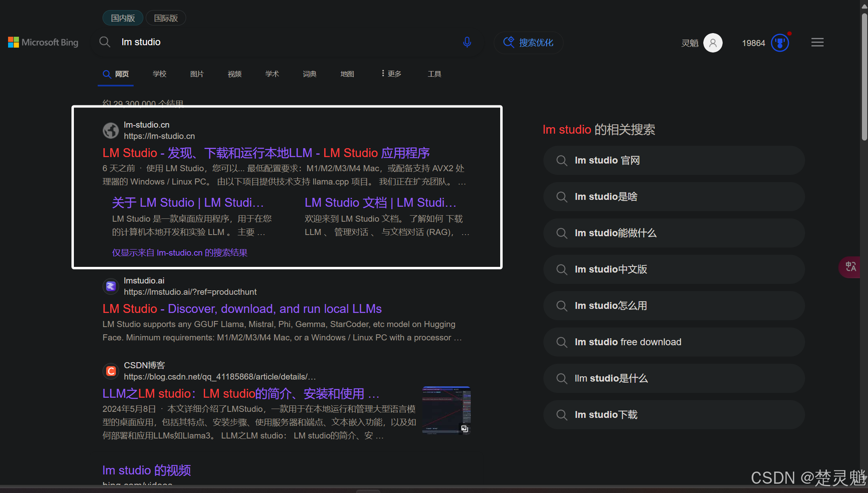The width and height of the screenshot is (868, 493).
Task: Open the user profile avatar icon
Action: point(713,43)
